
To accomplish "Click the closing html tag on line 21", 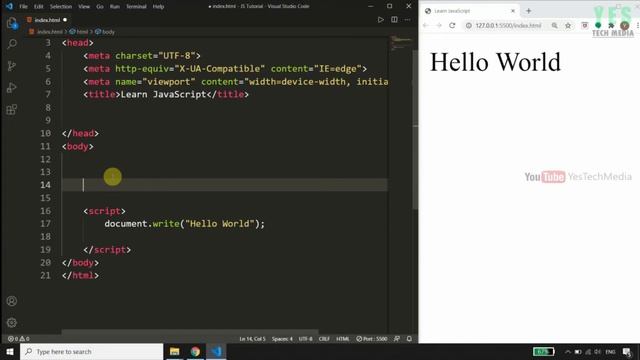I will 80,276.
